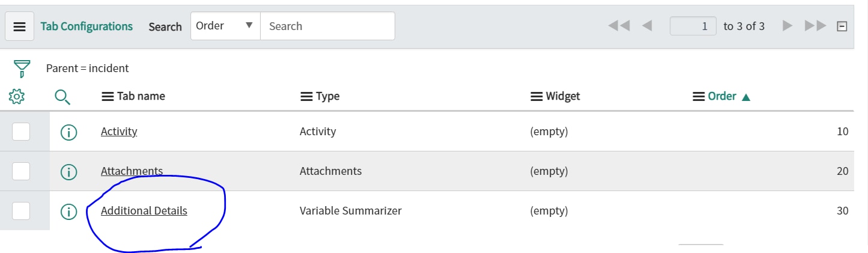
Task: Select the Attachments row checkbox
Action: click(x=21, y=171)
